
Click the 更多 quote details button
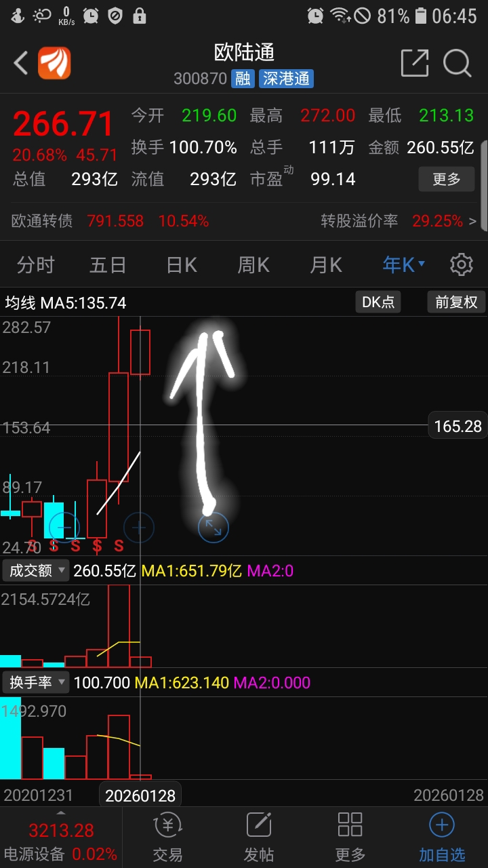coord(446,179)
